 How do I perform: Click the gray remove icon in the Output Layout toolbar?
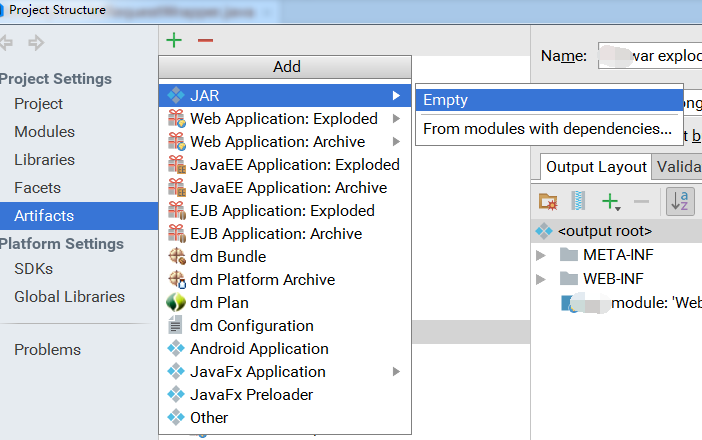641,201
